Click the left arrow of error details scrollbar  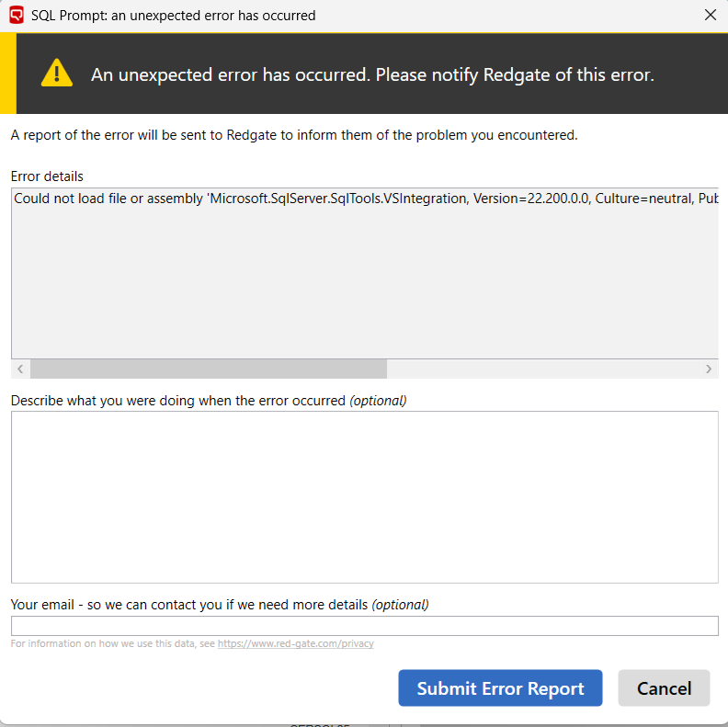click(x=20, y=369)
